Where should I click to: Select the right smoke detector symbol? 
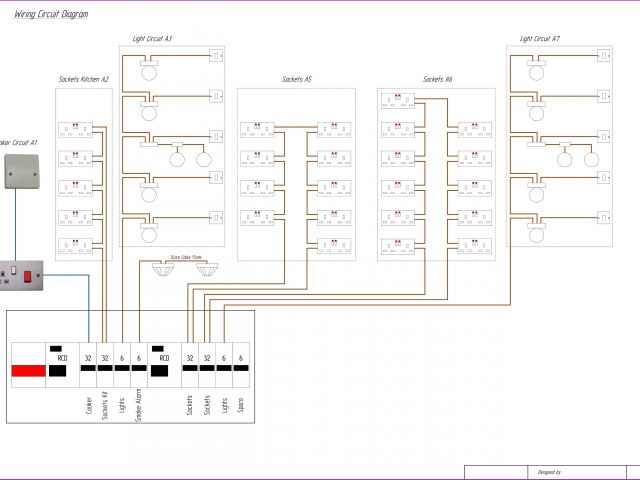205,270
